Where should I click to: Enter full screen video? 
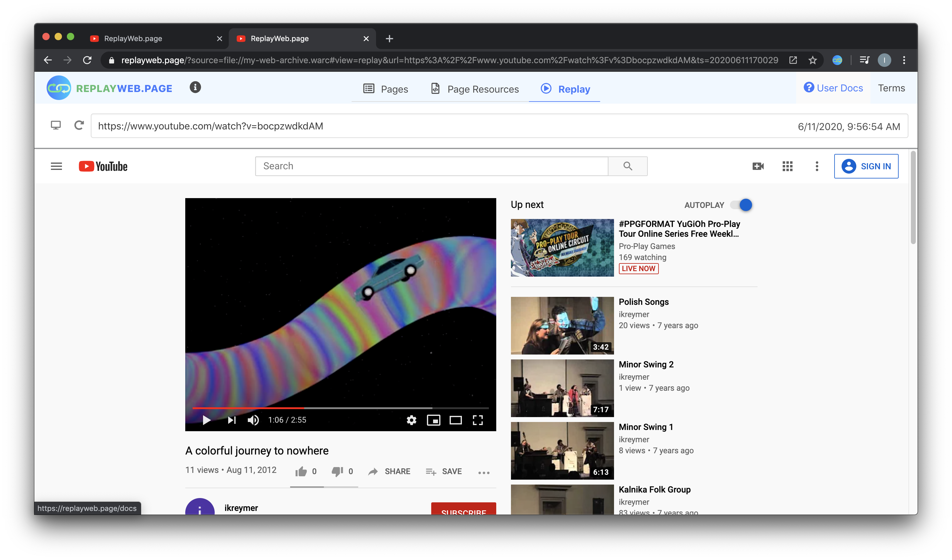point(478,420)
